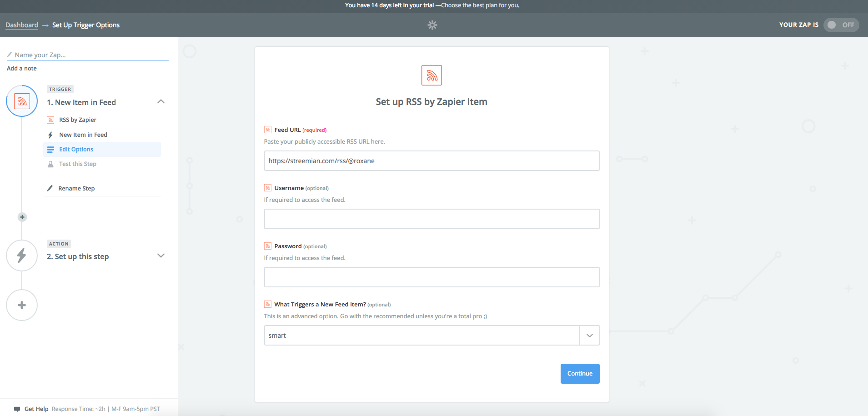Open Get Help
The image size is (868, 416).
point(36,409)
